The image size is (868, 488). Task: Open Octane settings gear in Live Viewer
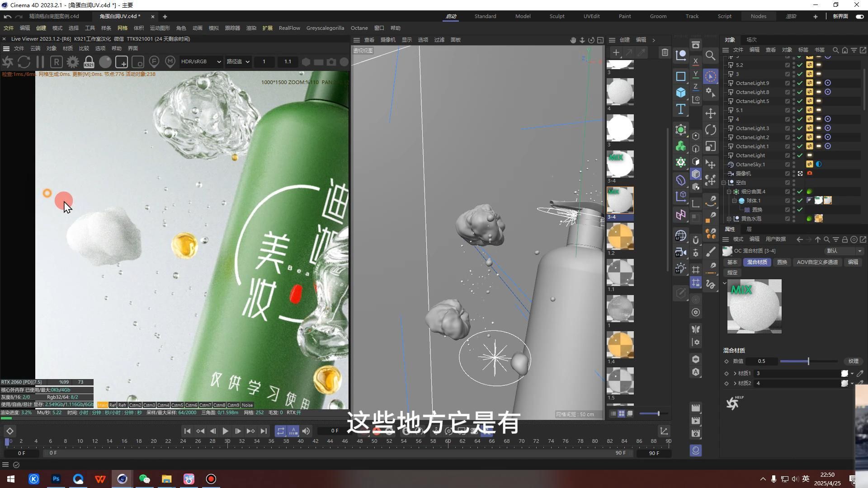tap(72, 62)
